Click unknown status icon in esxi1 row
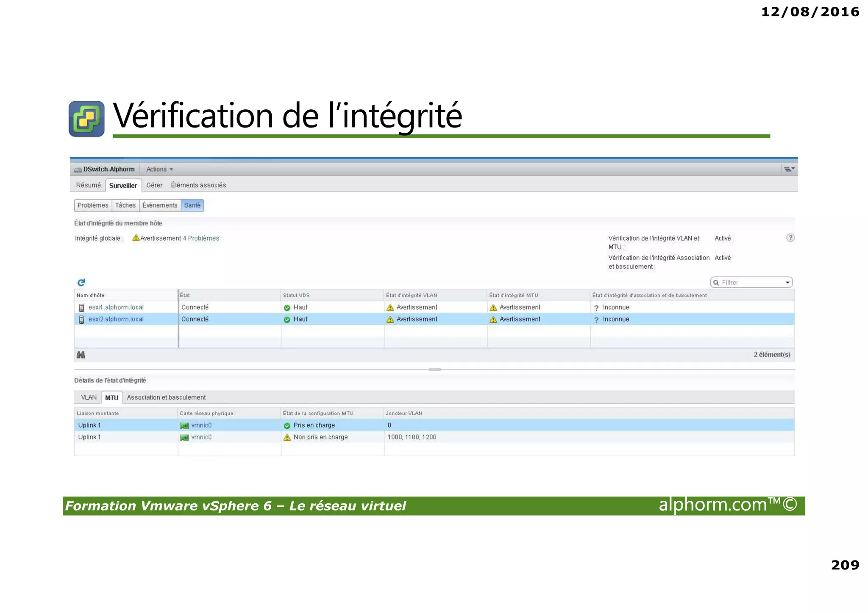Viewport: 868px width, 613px height. pos(596,308)
